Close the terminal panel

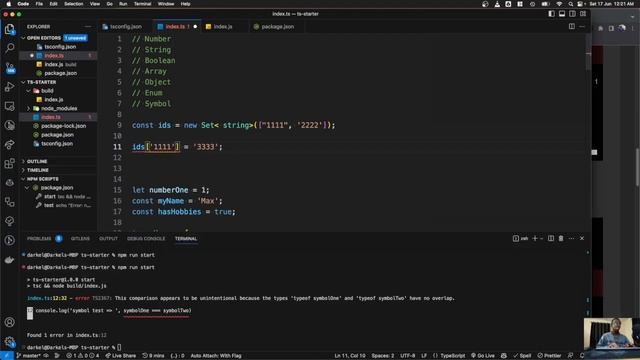582,238
